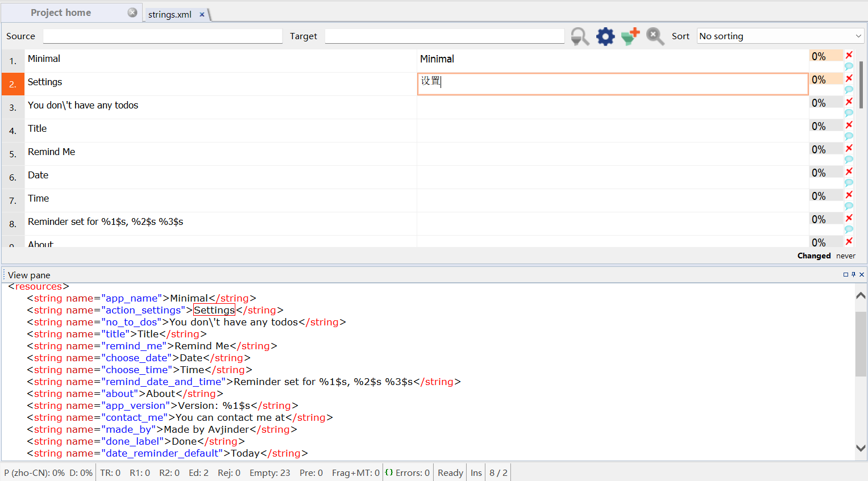Viewport: 868px width, 481px height.
Task: Select the strings.xml tab
Action: [169, 14]
